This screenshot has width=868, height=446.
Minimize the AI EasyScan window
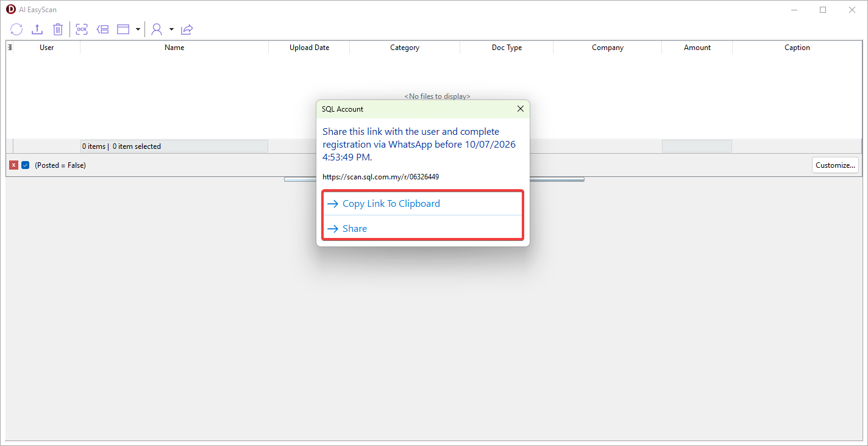[x=795, y=10]
